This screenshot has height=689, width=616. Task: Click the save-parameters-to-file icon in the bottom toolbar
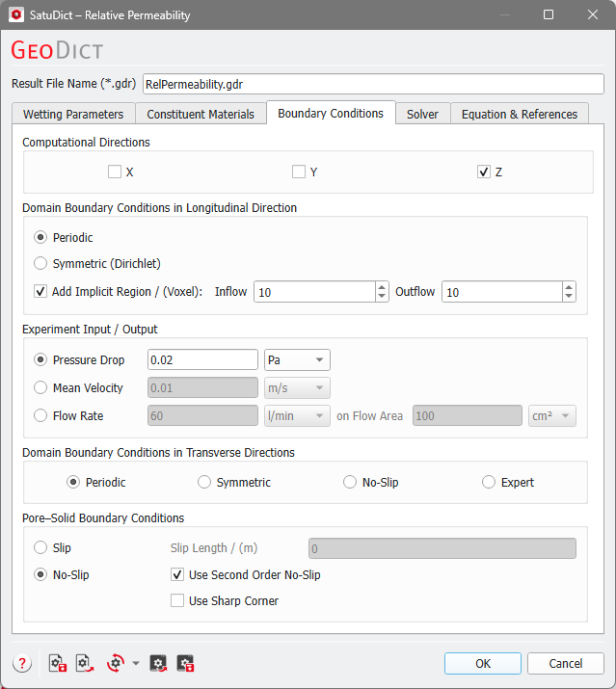[56, 663]
